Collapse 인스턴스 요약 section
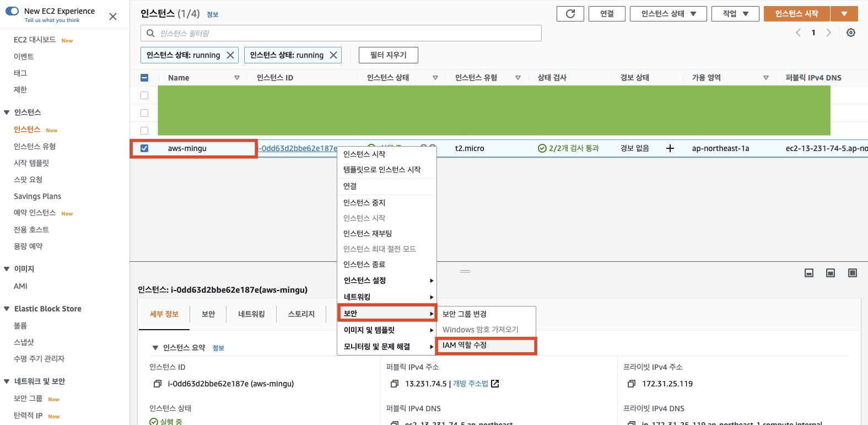 pyautogui.click(x=155, y=348)
